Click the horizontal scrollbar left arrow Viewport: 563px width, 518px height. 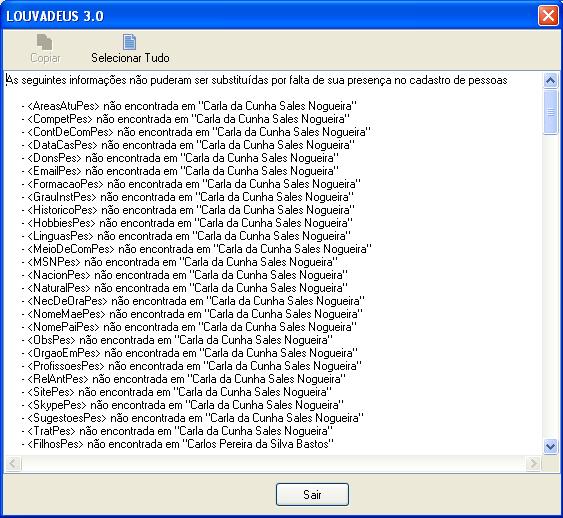click(x=13, y=463)
